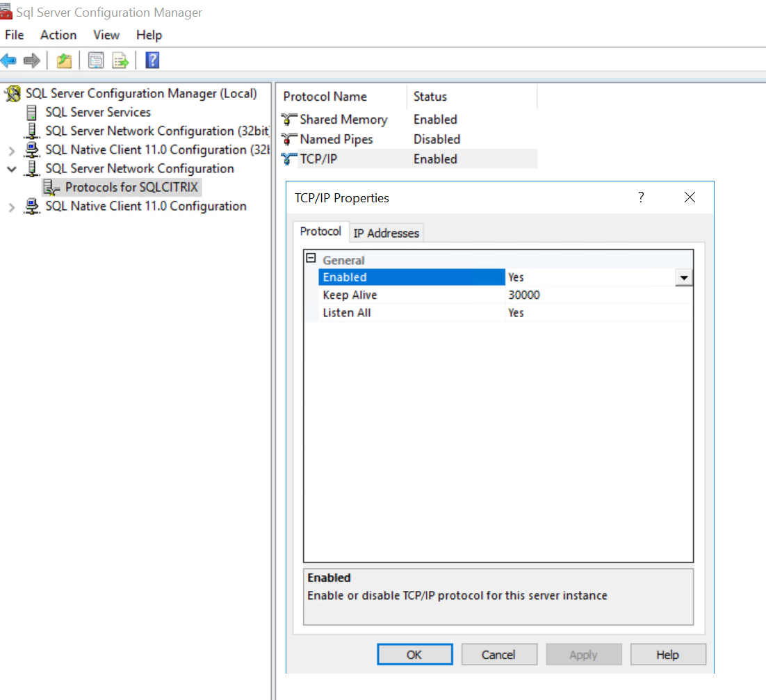Click the SQL Server Services tree icon
The image size is (766, 700).
31,113
